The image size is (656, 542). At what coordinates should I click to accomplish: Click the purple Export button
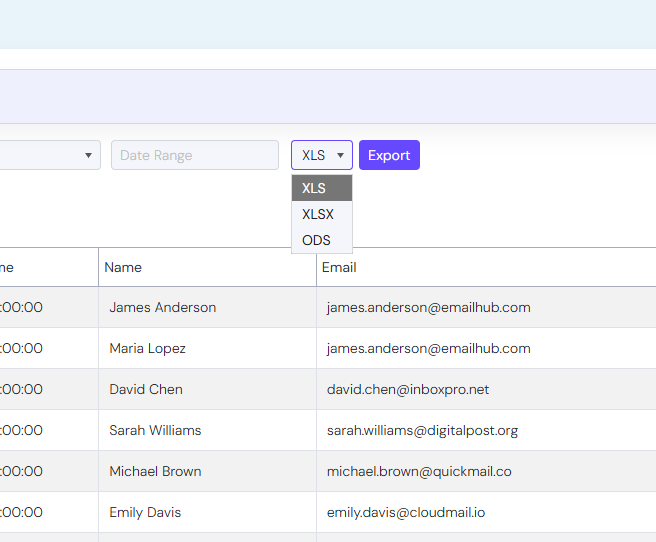click(x=389, y=155)
